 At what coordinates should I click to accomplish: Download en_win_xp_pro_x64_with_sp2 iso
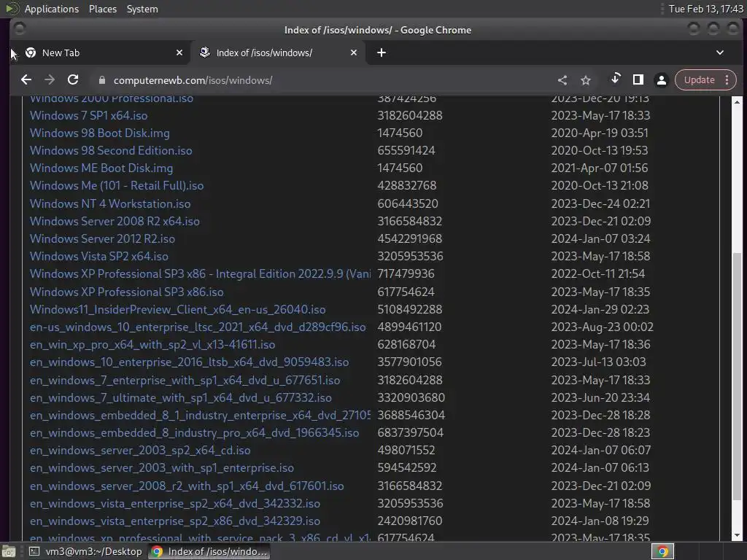tap(152, 344)
